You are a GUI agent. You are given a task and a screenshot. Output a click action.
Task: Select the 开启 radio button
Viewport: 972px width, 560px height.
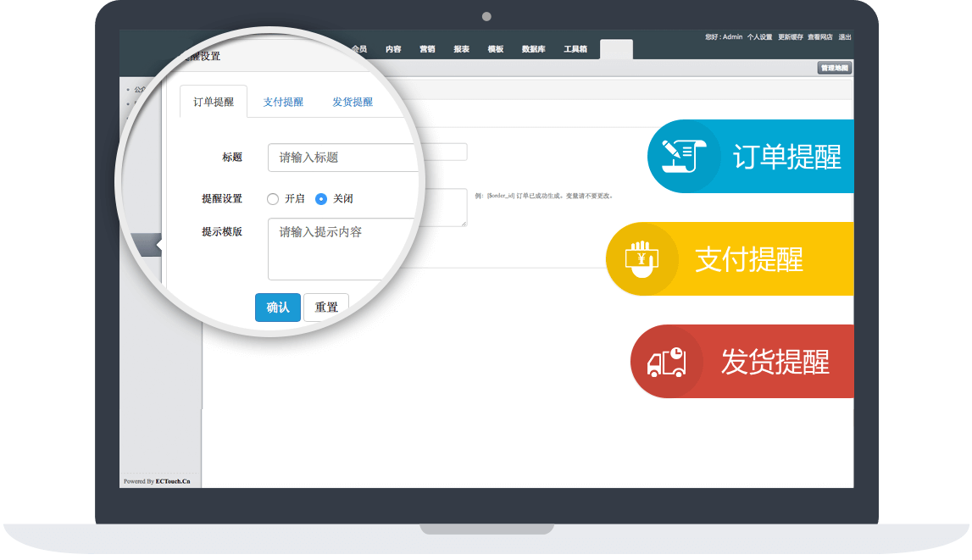point(273,199)
